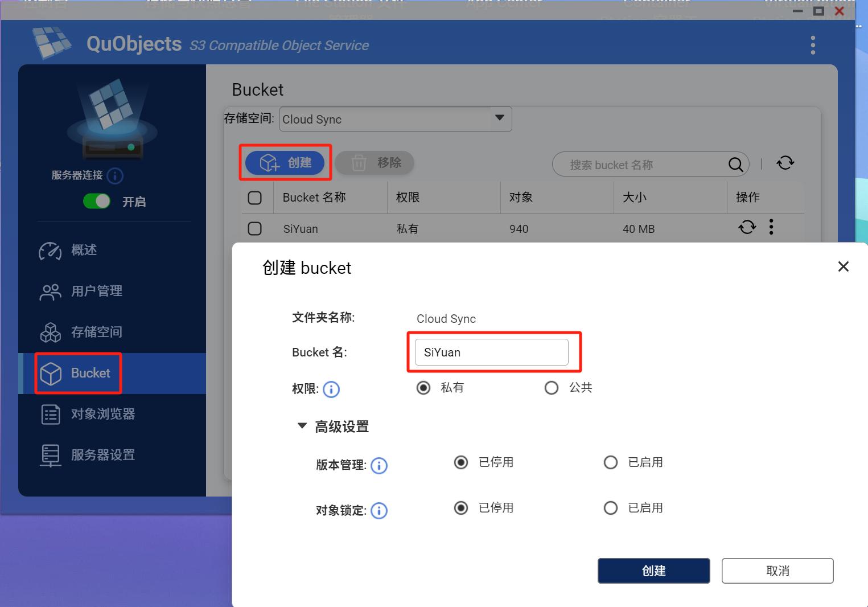Click the Bucket 名称 column header
Screen dimensions: 868x607
coord(314,198)
